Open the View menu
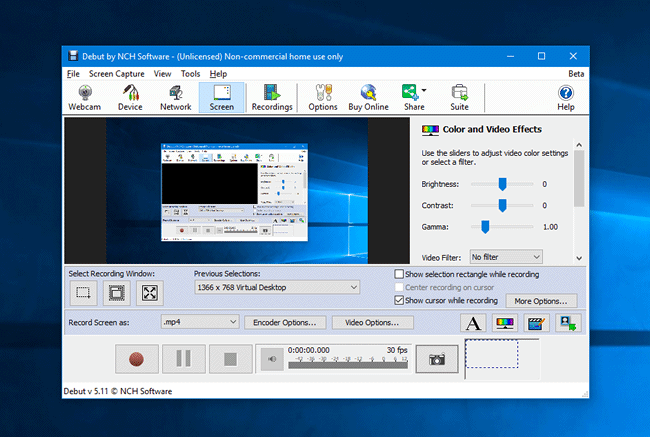The width and height of the screenshot is (650, 437). [x=162, y=74]
